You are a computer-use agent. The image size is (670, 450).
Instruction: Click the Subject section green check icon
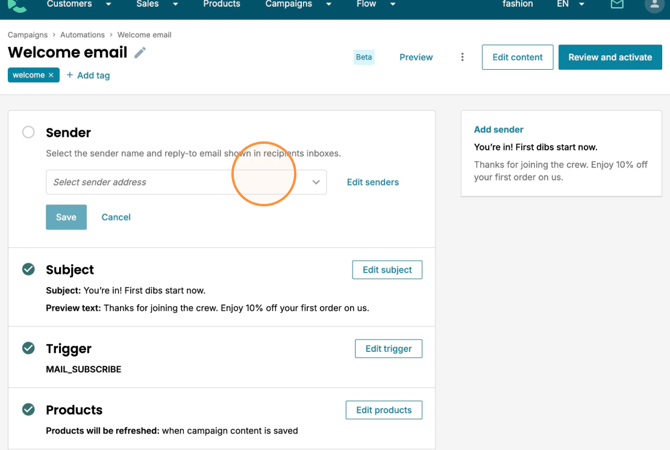(x=28, y=269)
